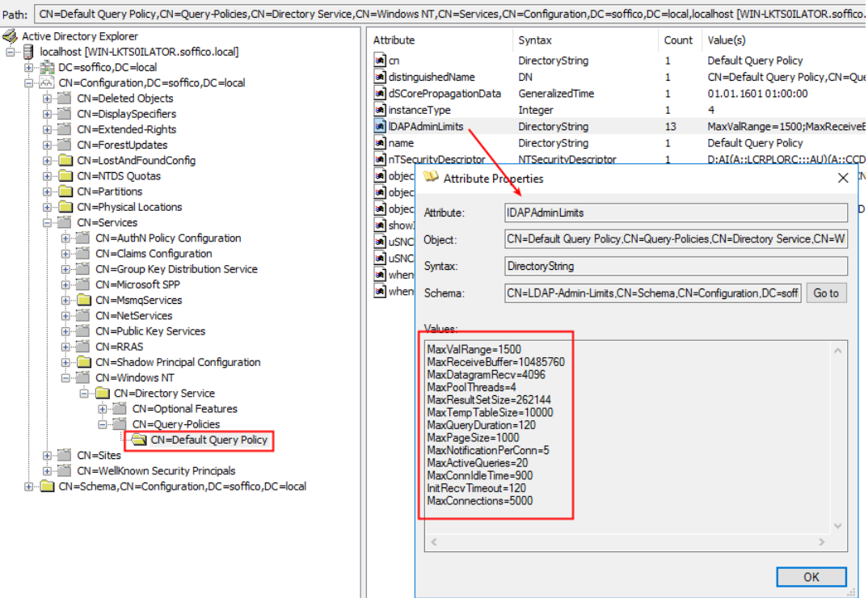Image resolution: width=868 pixels, height=598 pixels.
Task: Expand the CN=Schema node
Action: click(x=29, y=486)
